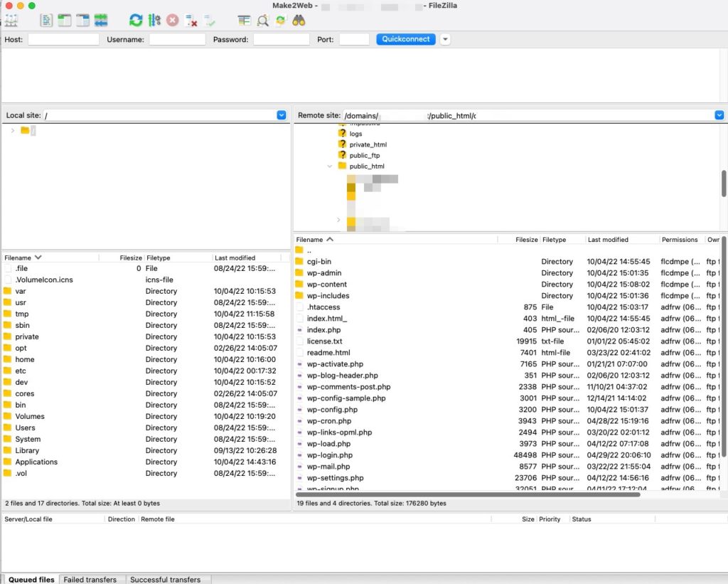Cancel the current operation icon
The width and height of the screenshot is (728, 584).
click(x=172, y=21)
